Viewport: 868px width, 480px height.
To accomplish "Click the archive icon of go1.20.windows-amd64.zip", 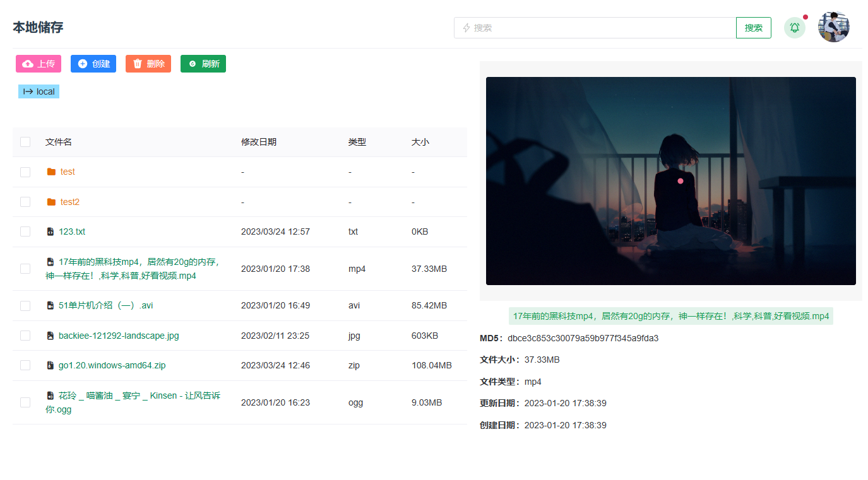I will (x=51, y=365).
